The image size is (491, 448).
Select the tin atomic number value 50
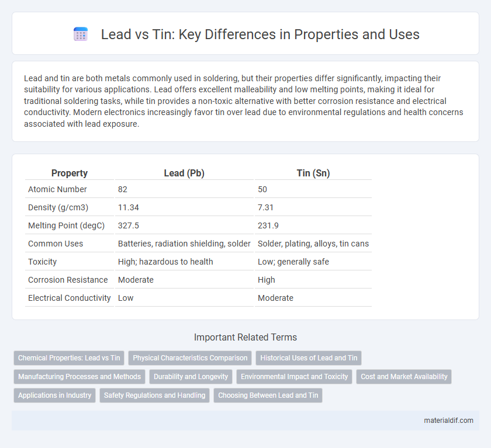(262, 189)
